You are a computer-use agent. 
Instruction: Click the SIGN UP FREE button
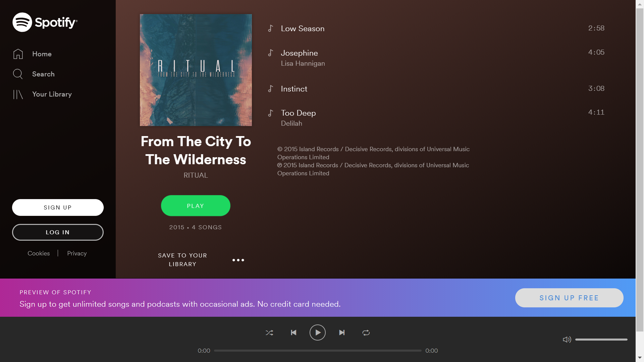point(569,297)
